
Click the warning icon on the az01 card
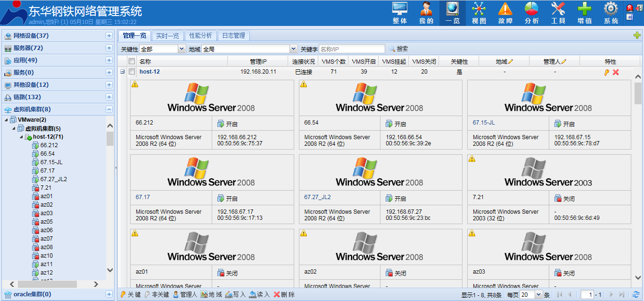(135, 233)
